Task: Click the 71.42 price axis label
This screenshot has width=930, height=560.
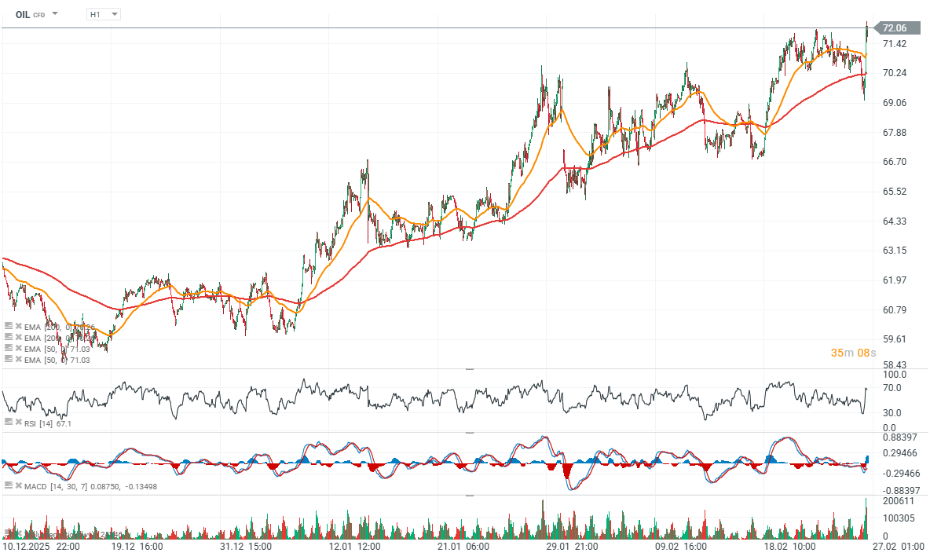Action: (895, 44)
